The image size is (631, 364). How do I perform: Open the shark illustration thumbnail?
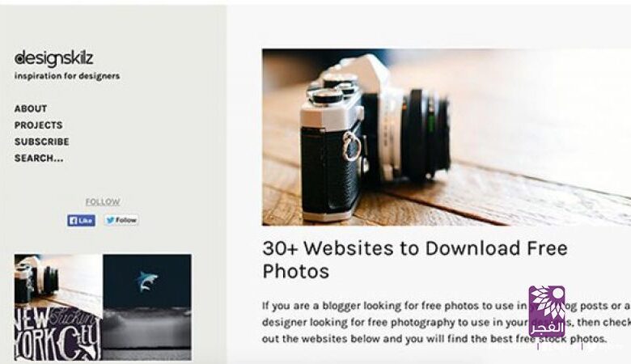tap(147, 281)
